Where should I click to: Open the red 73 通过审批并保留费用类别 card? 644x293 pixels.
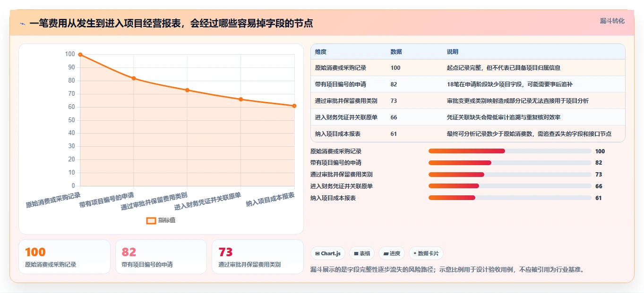point(258,257)
